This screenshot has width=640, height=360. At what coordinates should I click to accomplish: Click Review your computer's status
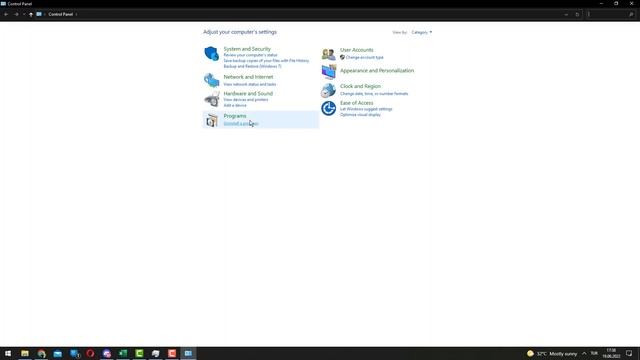250,55
